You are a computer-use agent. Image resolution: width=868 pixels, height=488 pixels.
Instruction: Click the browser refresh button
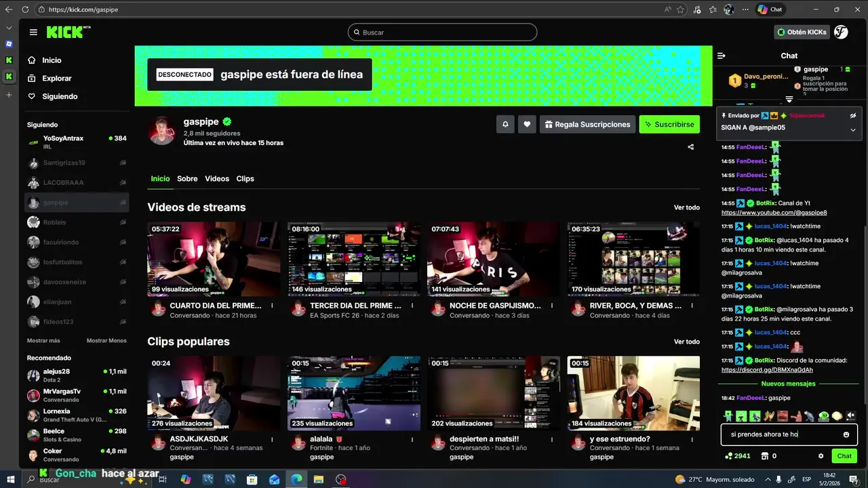(25, 9)
